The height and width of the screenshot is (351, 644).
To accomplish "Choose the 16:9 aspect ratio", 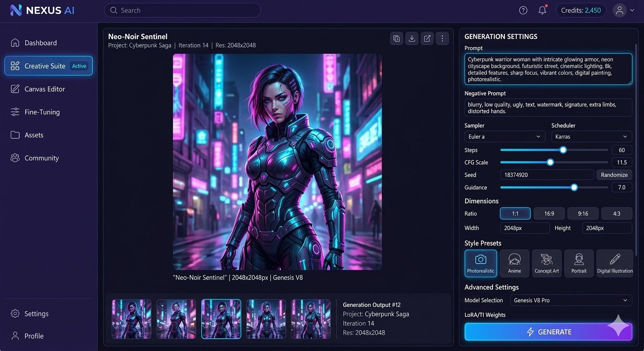I will coord(549,213).
